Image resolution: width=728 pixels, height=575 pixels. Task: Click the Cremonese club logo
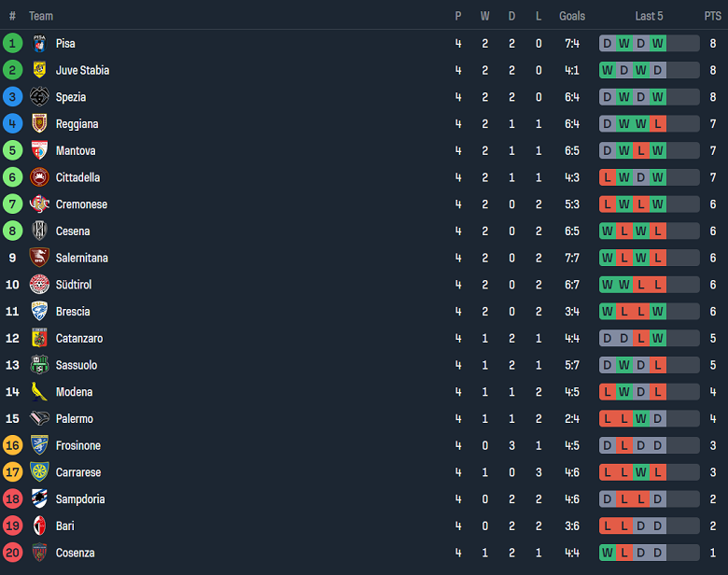39,204
